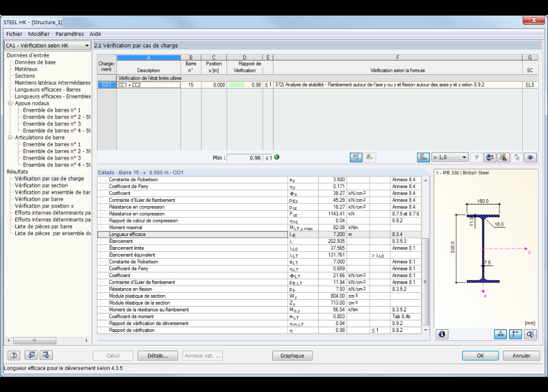Open Liste de pièces par barre
Image resolution: width=548 pixels, height=392 pixels.
43,227
